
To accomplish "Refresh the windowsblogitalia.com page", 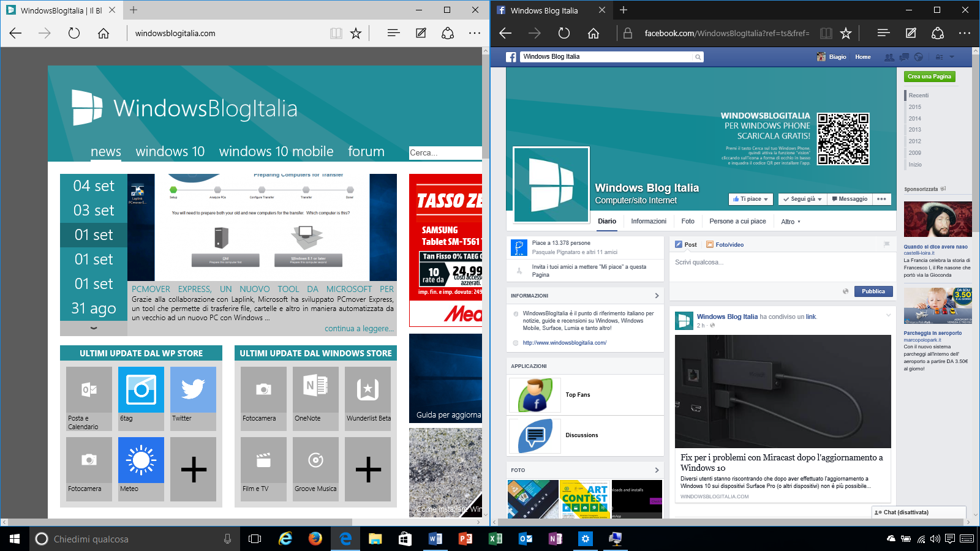I will [x=74, y=33].
